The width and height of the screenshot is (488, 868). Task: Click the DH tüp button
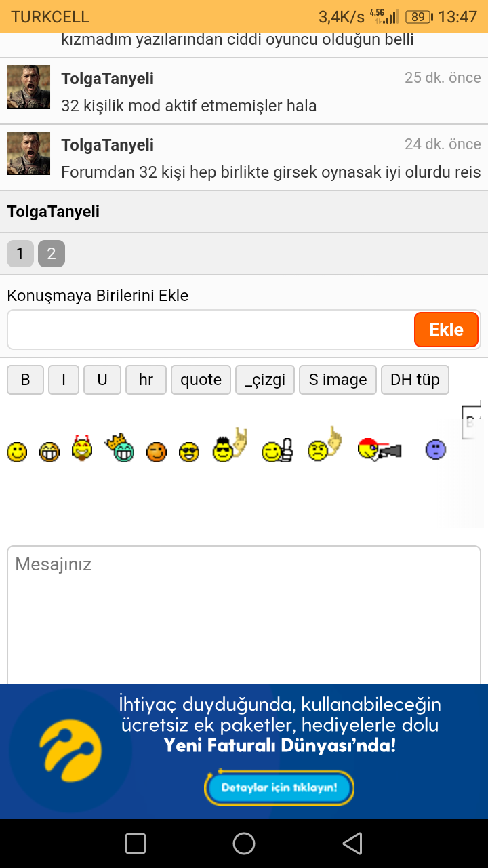415,380
